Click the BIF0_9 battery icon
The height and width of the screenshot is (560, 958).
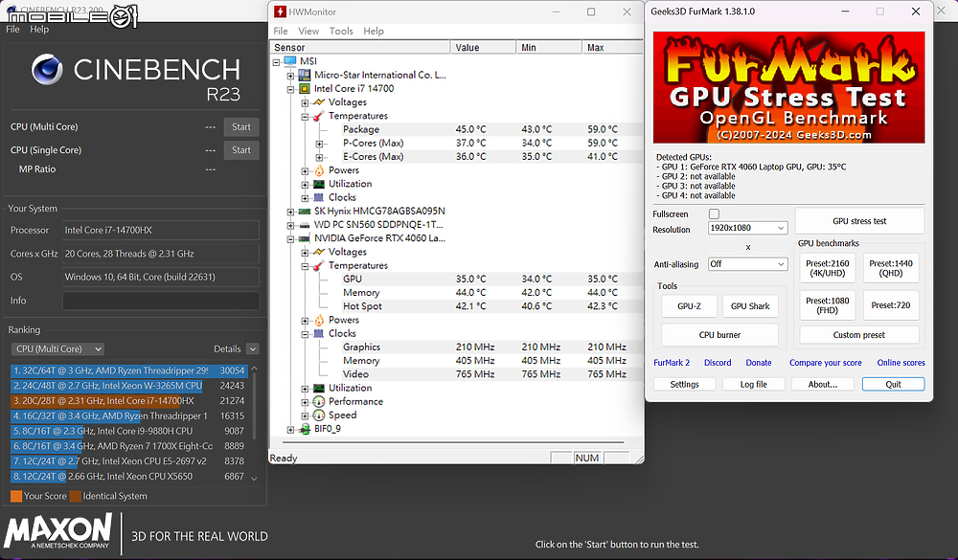click(x=304, y=429)
